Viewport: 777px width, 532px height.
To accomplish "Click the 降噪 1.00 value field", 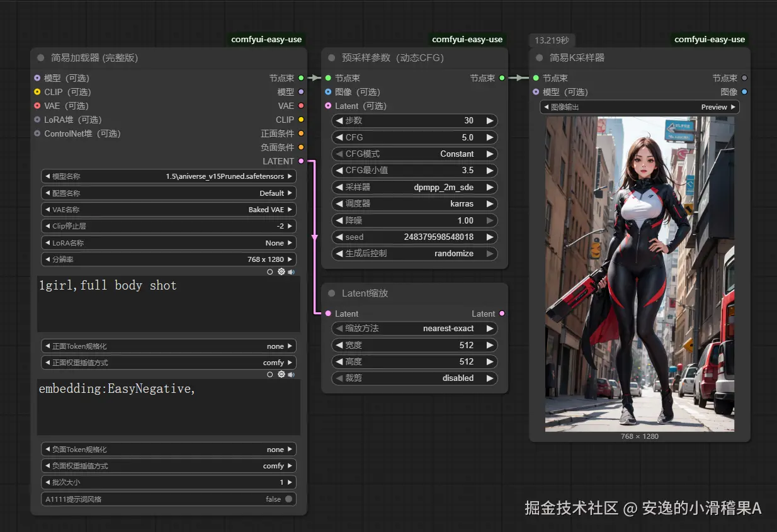I will tap(415, 220).
